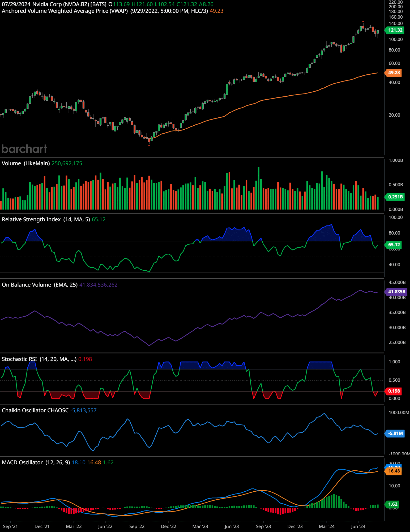This screenshot has width=410, height=532.
Task: Click the 0.500B volume axis label
Action: (396, 185)
